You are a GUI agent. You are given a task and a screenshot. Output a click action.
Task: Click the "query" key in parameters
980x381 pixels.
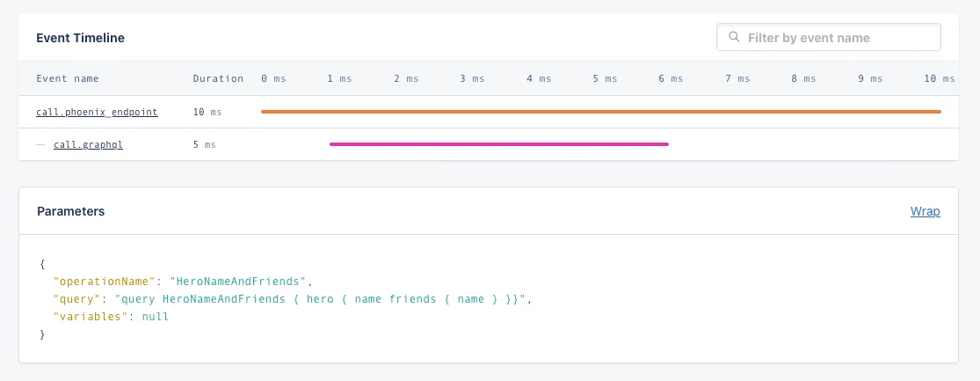[76, 299]
